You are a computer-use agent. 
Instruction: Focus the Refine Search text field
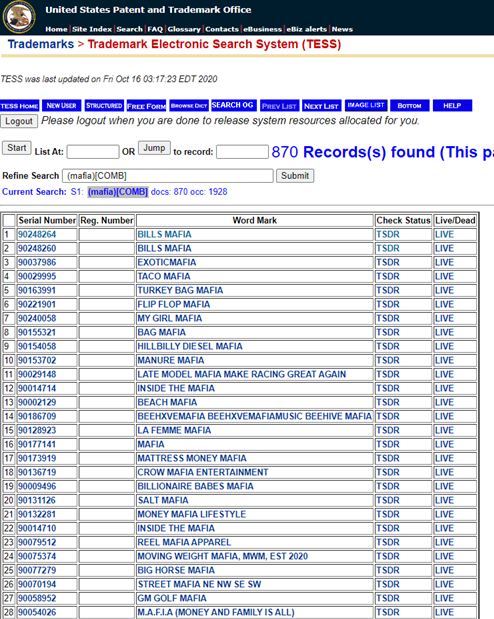(168, 176)
